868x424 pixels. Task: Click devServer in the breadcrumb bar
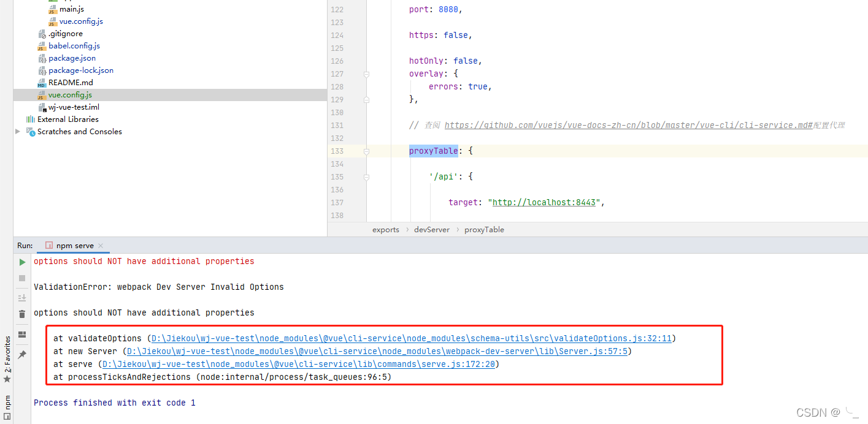431,229
